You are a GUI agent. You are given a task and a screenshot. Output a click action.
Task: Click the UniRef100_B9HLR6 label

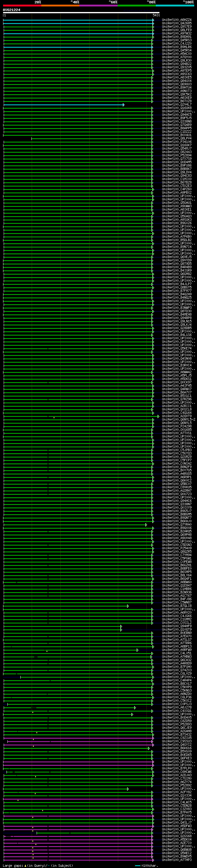pyautogui.click(x=177, y=47)
